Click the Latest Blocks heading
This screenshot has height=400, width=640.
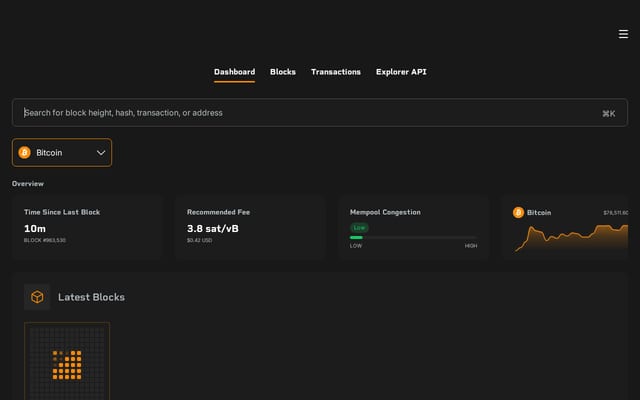tap(91, 297)
